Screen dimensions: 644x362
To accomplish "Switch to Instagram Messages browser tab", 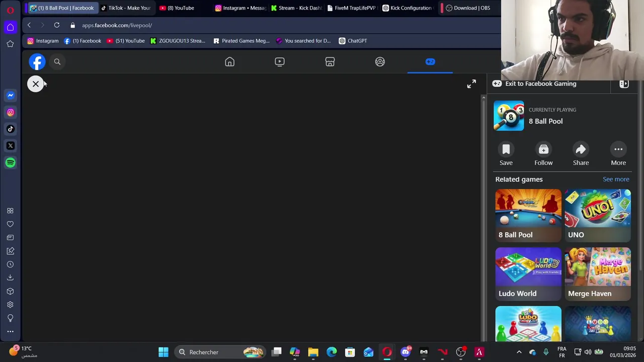I will click(x=240, y=8).
